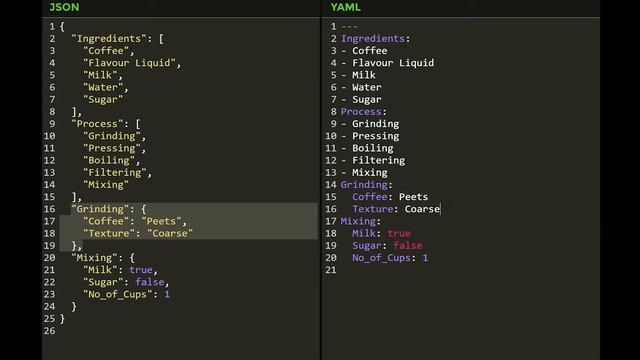Screen dimensions: 640x360
Task: Click "Filtering", in the JSON pane
Action: coord(117,173)
